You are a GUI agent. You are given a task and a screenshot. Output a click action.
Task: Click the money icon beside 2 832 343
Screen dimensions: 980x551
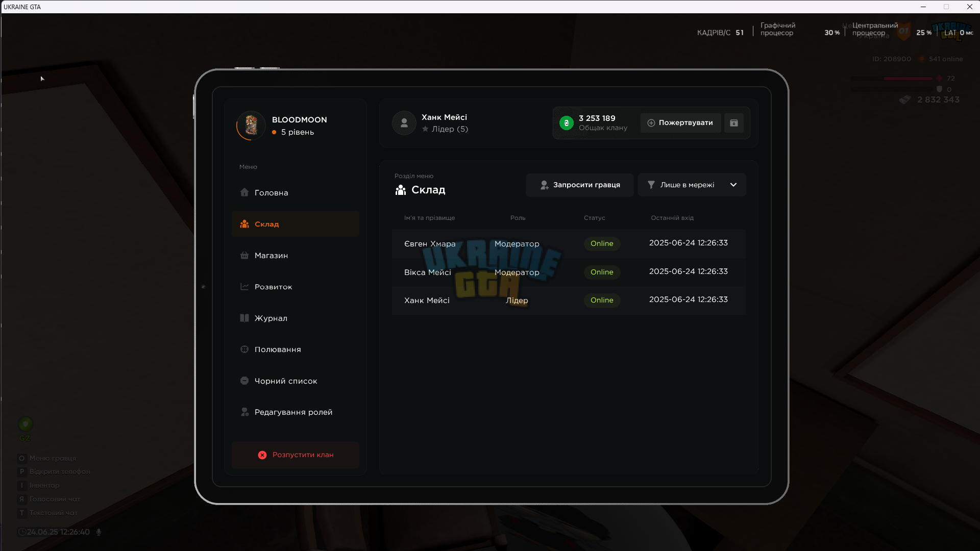pos(905,99)
